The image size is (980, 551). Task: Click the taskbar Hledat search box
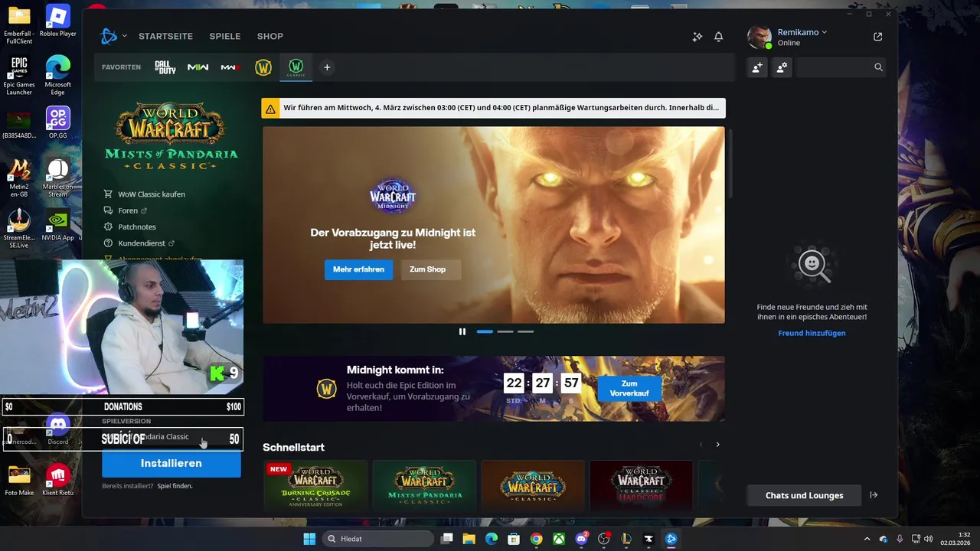tap(378, 539)
